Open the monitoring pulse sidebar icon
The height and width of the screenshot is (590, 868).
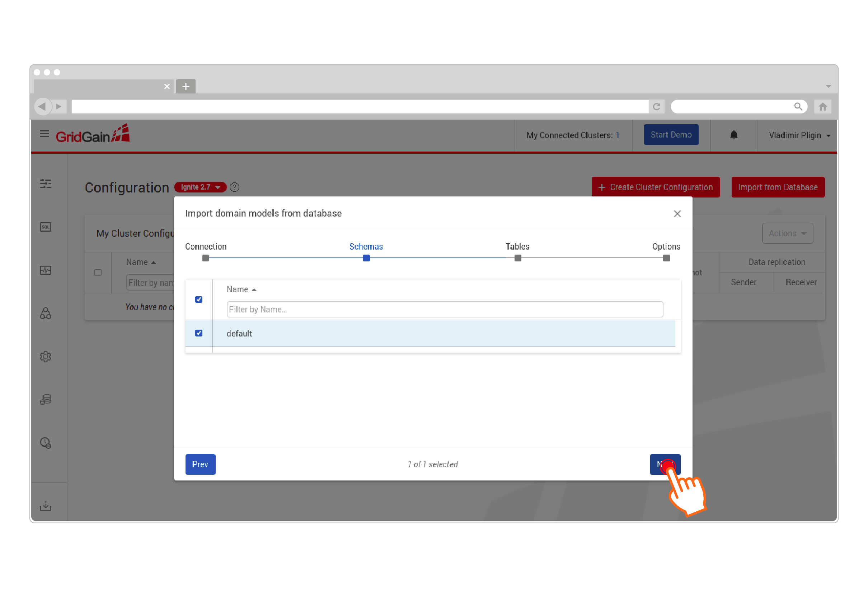click(x=46, y=270)
